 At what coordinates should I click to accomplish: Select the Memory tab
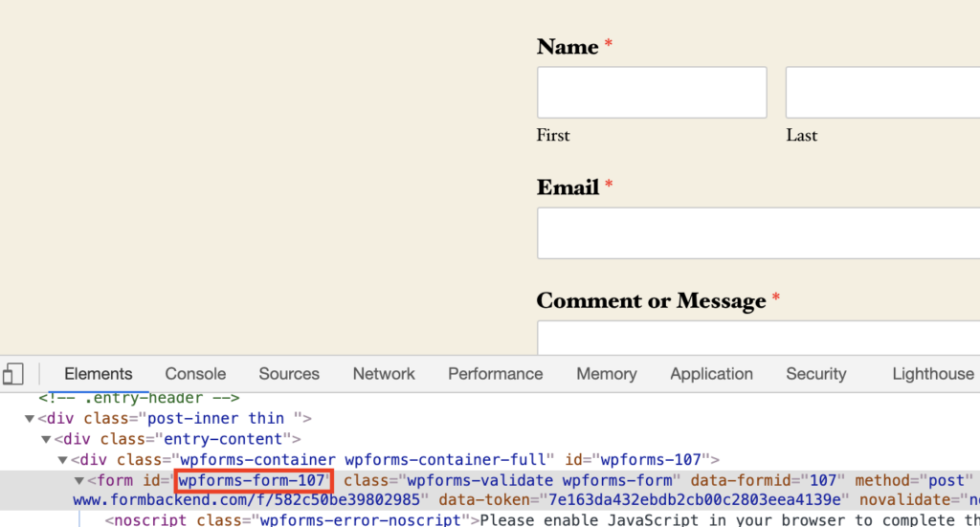[x=606, y=374]
